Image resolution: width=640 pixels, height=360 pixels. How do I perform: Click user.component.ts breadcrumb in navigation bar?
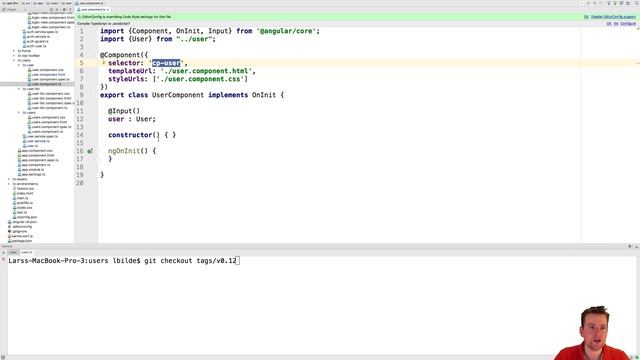click(x=89, y=3)
